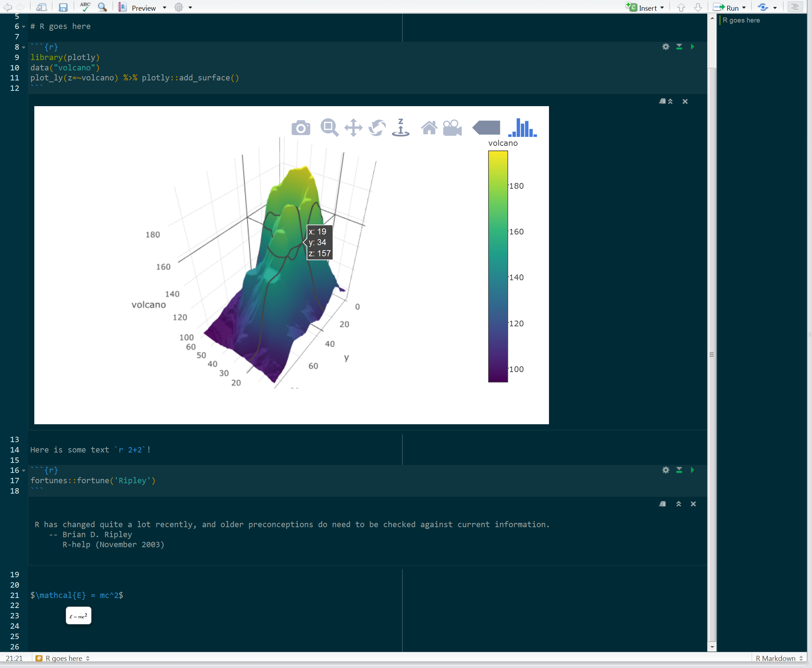Open the Run options dropdown arrow
The height and width of the screenshot is (668, 812).
[x=744, y=8]
